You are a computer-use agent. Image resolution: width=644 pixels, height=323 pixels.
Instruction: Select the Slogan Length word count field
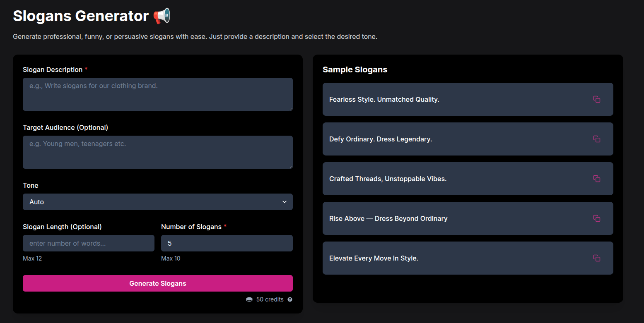[x=88, y=243]
